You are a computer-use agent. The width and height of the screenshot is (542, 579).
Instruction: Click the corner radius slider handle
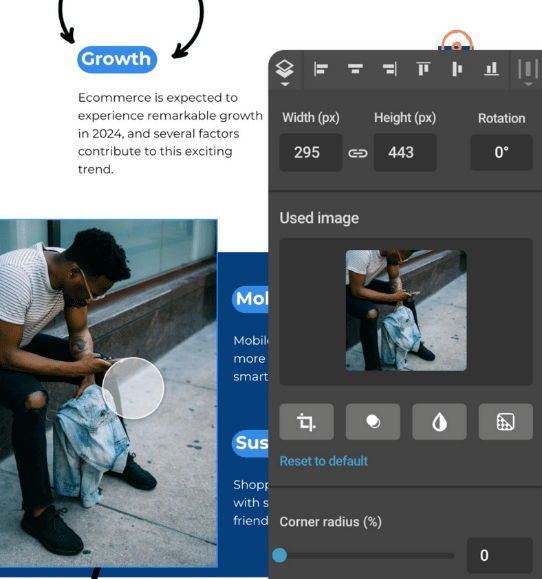click(x=279, y=555)
